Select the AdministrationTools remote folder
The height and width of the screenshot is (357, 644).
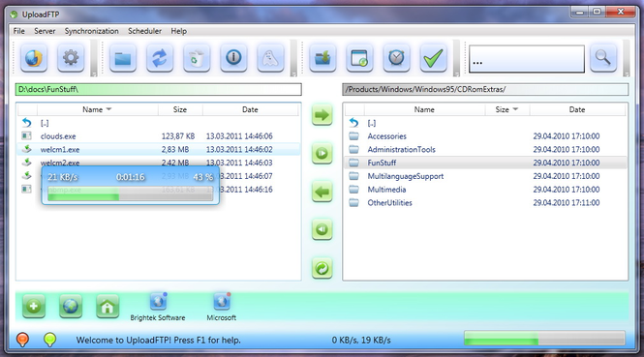point(485,149)
